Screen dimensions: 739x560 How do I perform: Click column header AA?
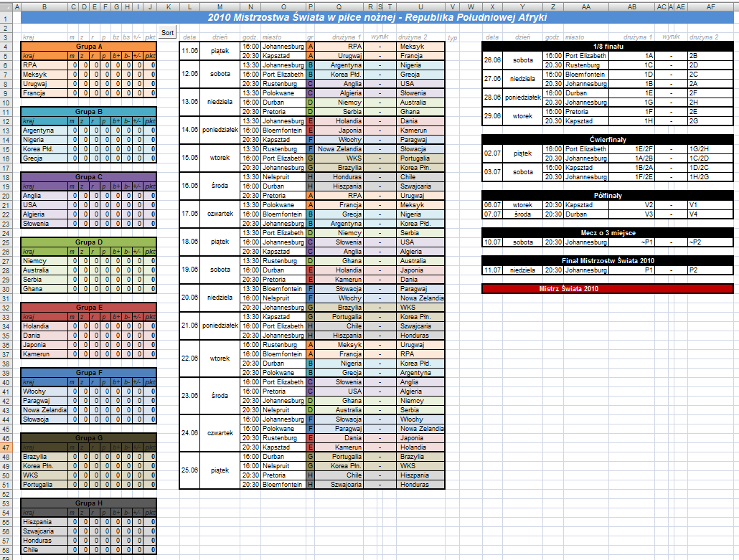[586, 6]
